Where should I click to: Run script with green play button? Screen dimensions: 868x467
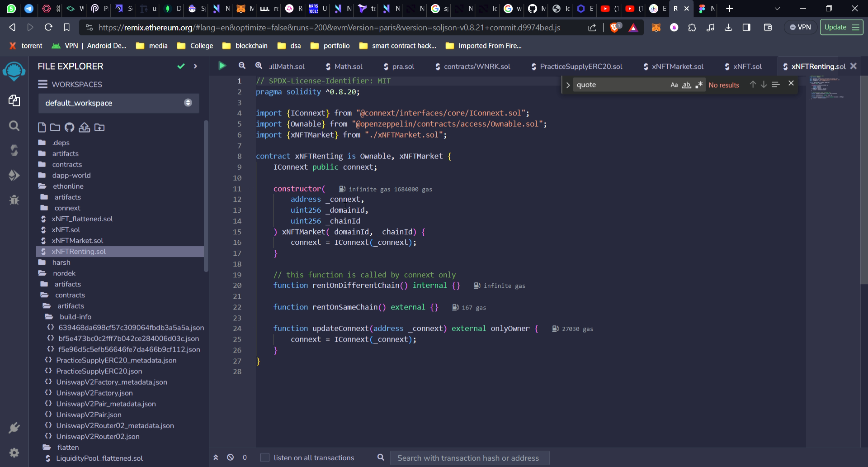pyautogui.click(x=222, y=66)
